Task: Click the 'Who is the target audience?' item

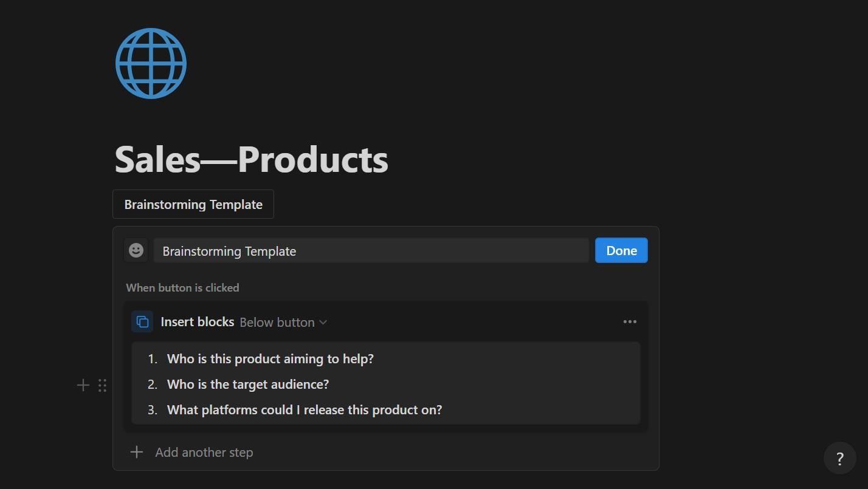Action: 247,385
